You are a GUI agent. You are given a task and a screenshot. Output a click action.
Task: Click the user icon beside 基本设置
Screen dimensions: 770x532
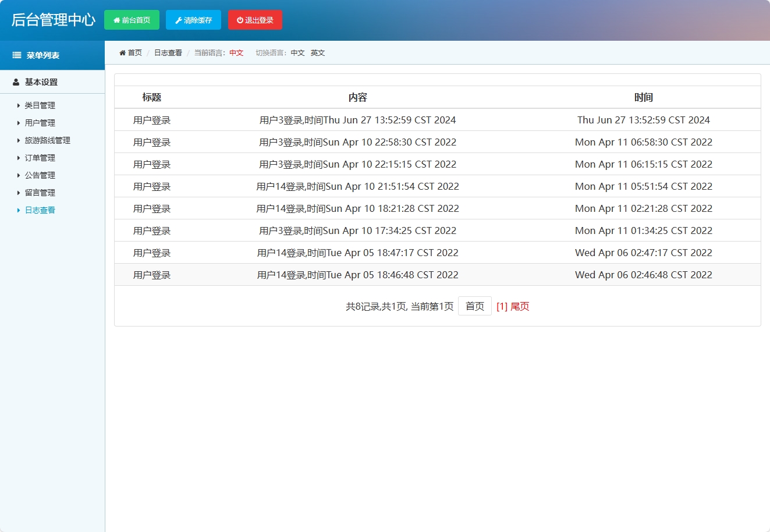tap(16, 82)
